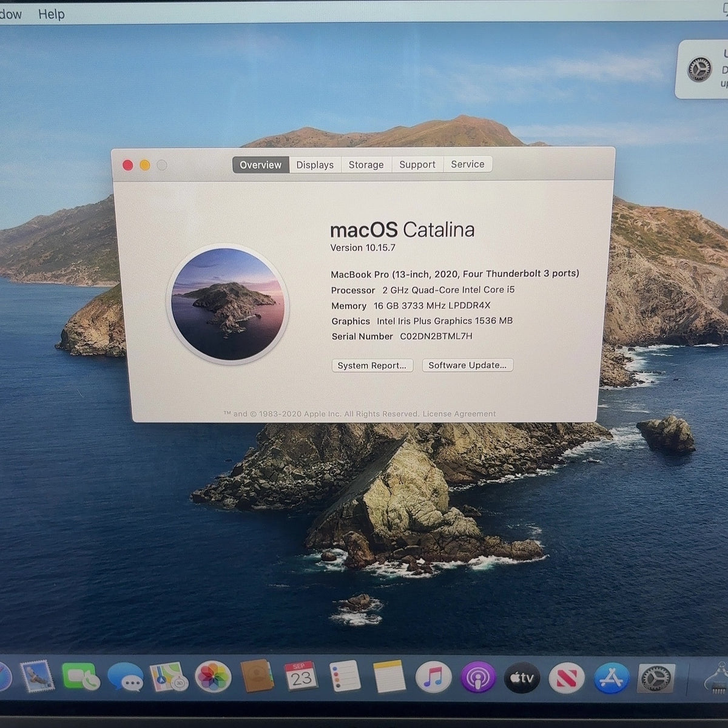The height and width of the screenshot is (728, 728).
Task: Open the Support tab
Action: pos(417,164)
